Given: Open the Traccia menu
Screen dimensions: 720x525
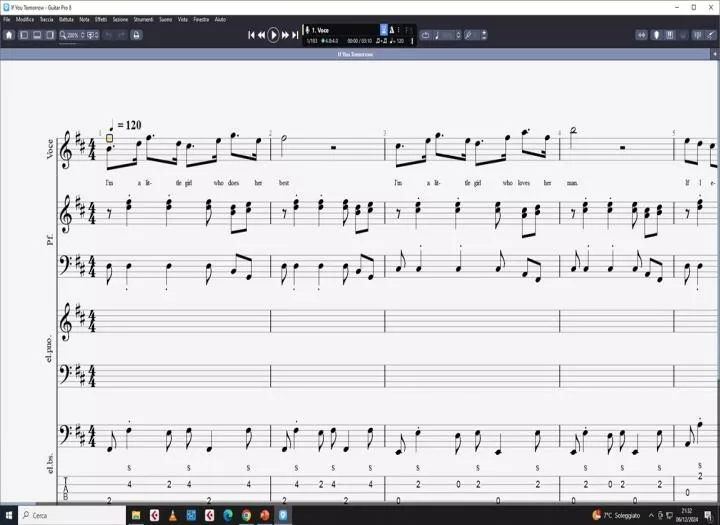Looking at the screenshot, I should [46, 19].
